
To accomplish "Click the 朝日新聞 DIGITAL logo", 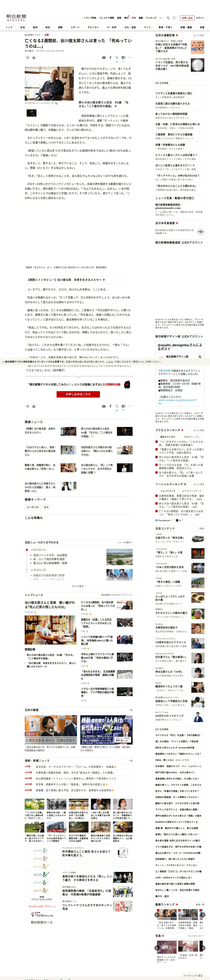I will [x=16, y=17].
